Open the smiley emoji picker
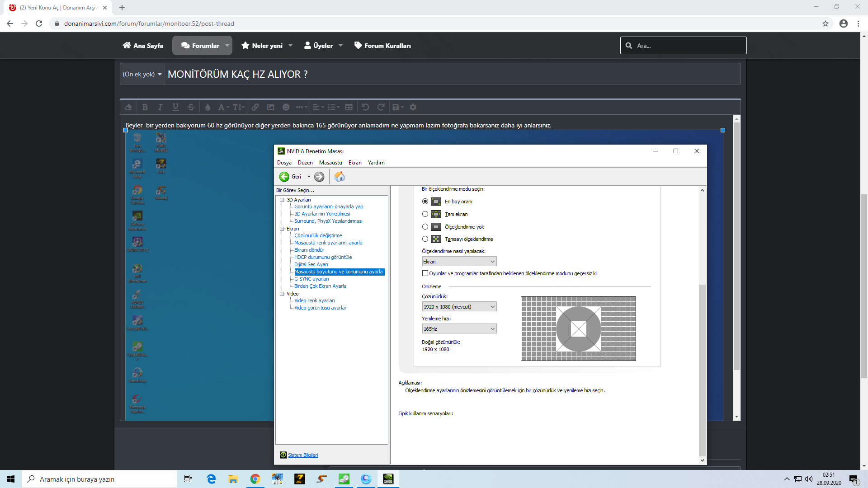Image resolution: width=868 pixels, height=488 pixels. (286, 107)
